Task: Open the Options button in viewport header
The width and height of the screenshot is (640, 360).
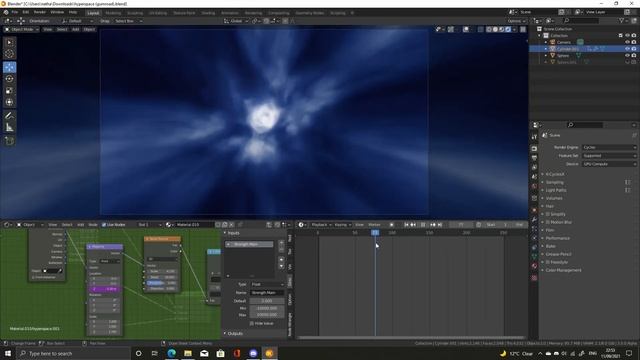Action: click(516, 21)
